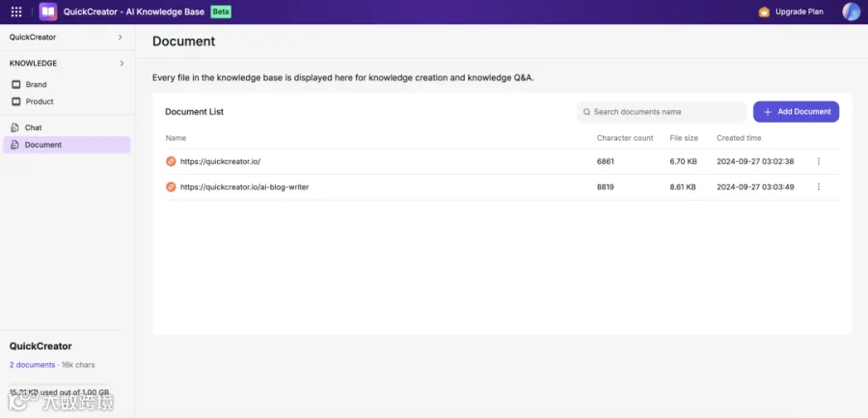Click the Created time column header
Viewport: 868px width, 418px height.
pos(739,138)
